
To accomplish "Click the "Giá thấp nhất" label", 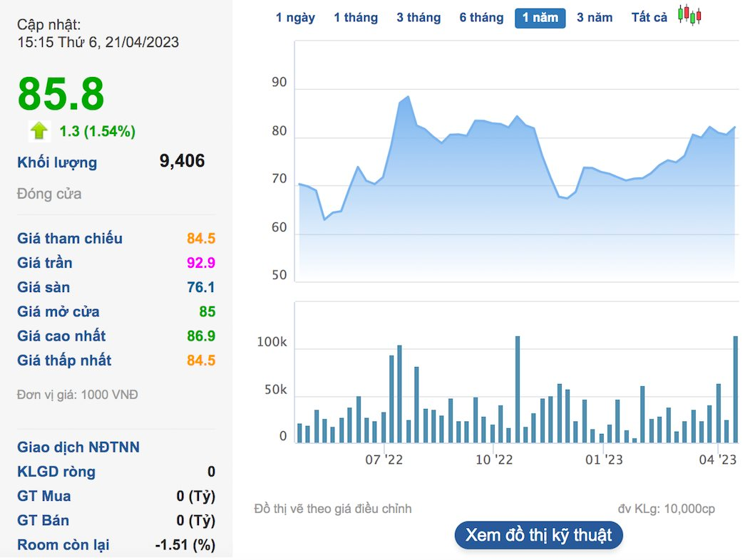I will pos(64,361).
